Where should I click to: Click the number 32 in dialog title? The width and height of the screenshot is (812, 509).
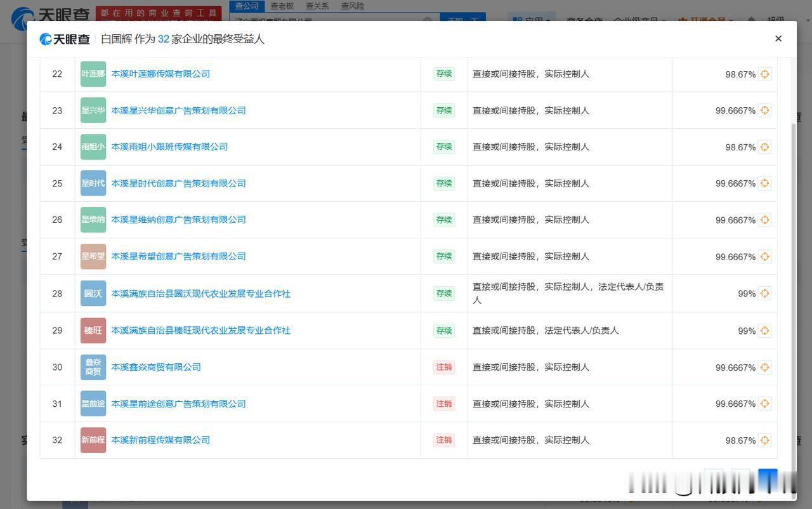[x=164, y=39]
